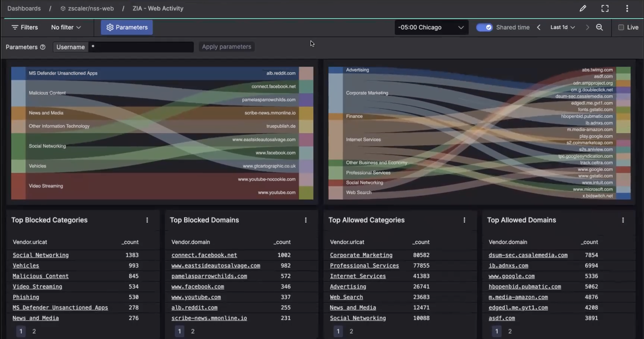Open the No filter dropdown
Image resolution: width=644 pixels, height=339 pixels.
point(66,27)
